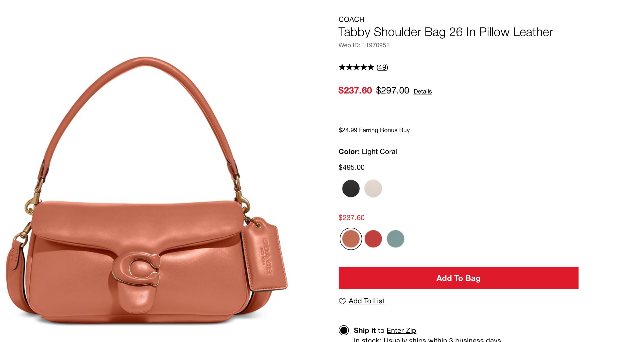Open the Add To List link
The image size is (644, 342).
point(366,301)
